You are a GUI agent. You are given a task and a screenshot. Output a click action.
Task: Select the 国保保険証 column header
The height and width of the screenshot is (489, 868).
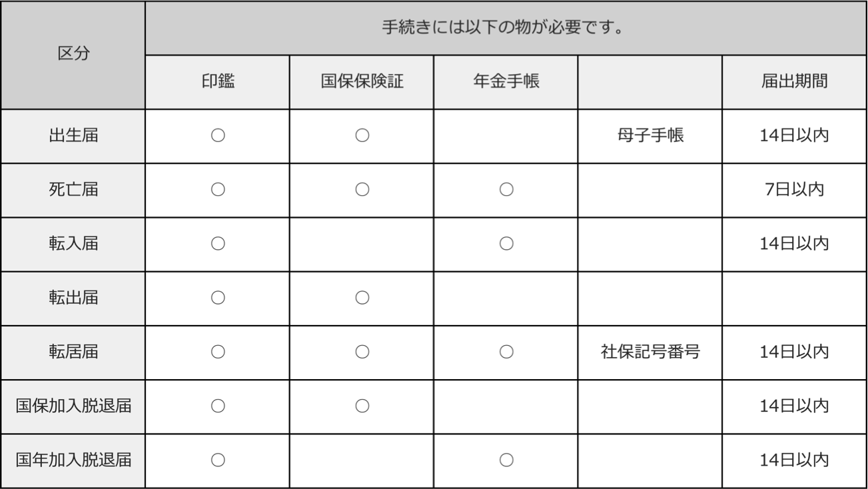pyautogui.click(x=362, y=82)
